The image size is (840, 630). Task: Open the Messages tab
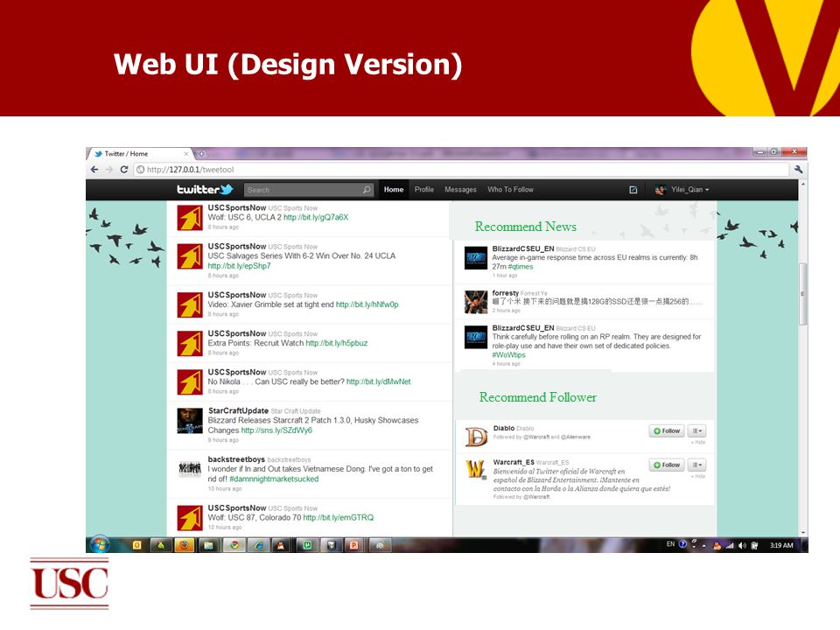point(461,190)
